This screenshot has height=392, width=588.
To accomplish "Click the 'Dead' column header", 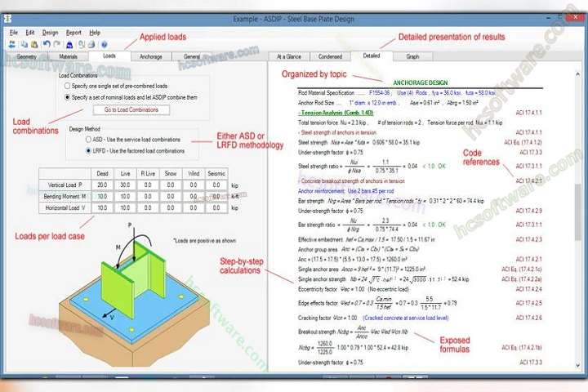I will 102,173.
